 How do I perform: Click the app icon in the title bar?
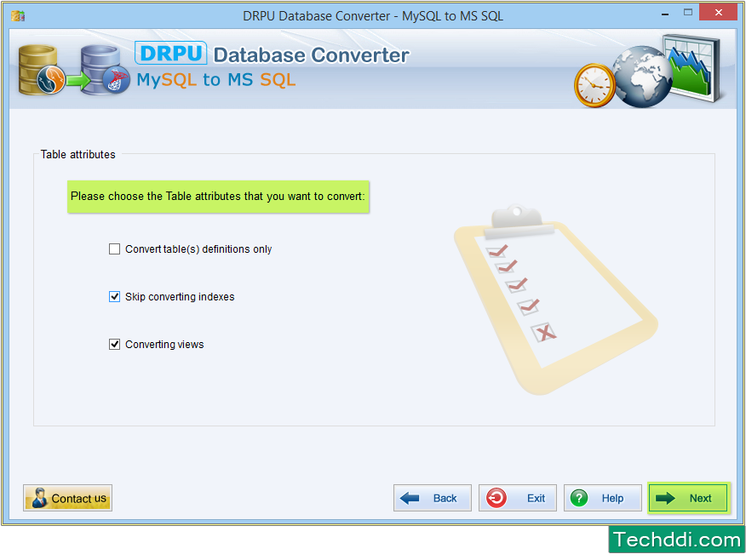[18, 15]
